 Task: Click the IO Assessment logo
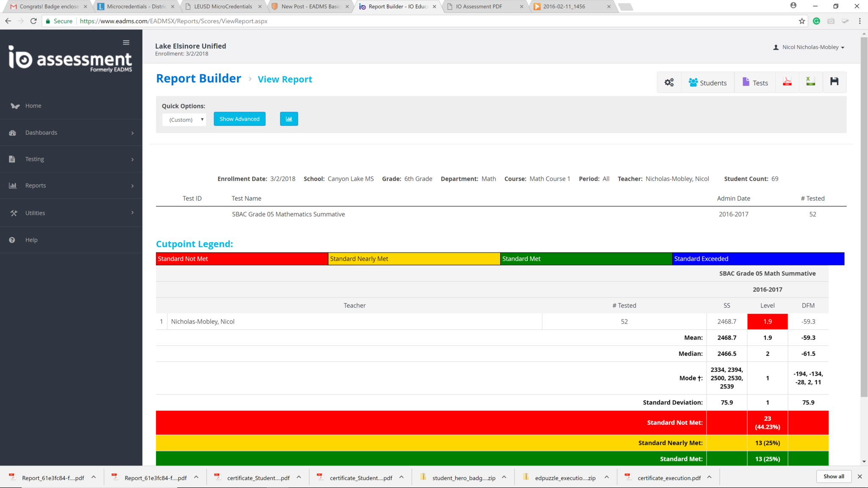pyautogui.click(x=70, y=59)
